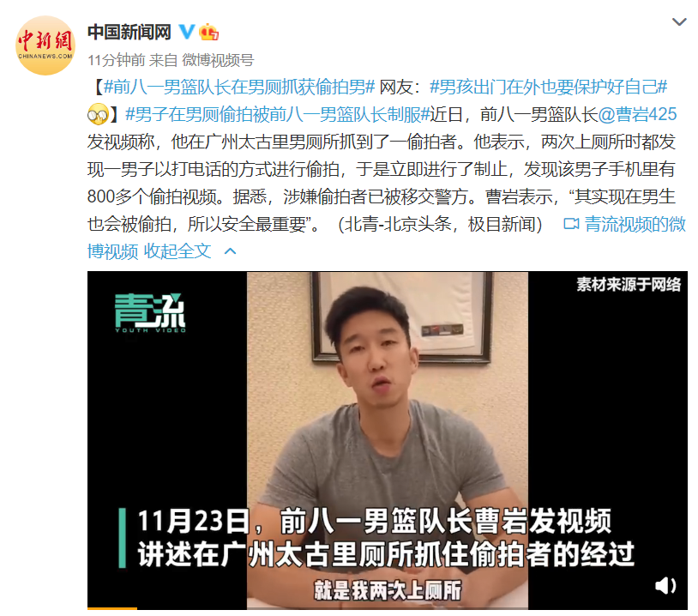Open hashtag 男子在男厕偷拍被前八一男篮队长制服
698x616 pixels.
tap(278, 114)
